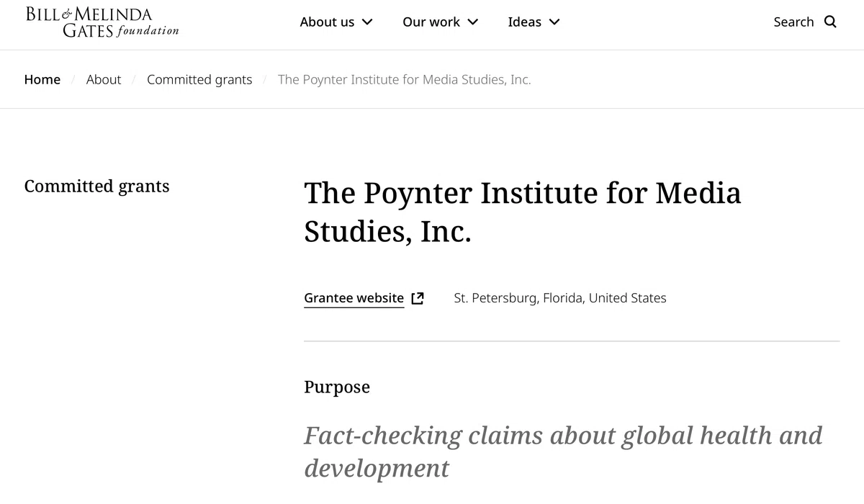Viewport: 864px width, 504px height.
Task: Expand the Ideas chevron
Action: click(554, 22)
